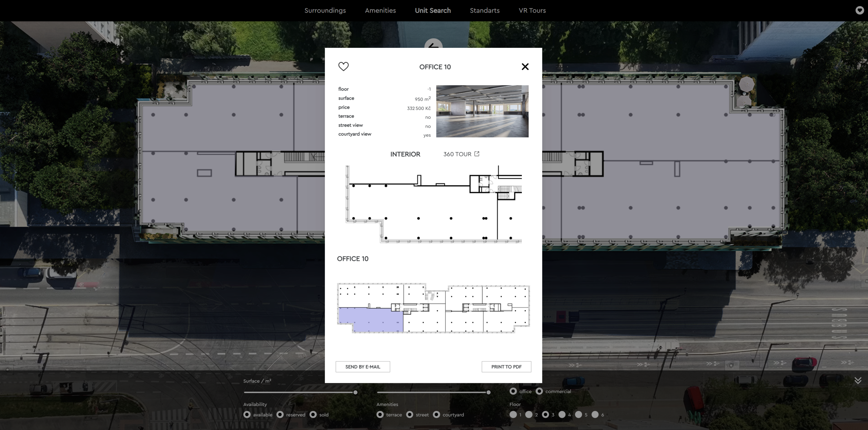The height and width of the screenshot is (430, 868).
Task: Close the Office 10 detail popup
Action: pyautogui.click(x=525, y=67)
